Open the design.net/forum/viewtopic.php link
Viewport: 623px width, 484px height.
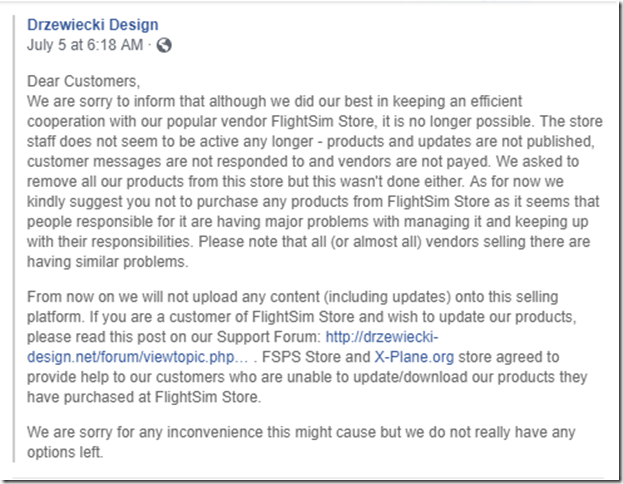point(137,357)
